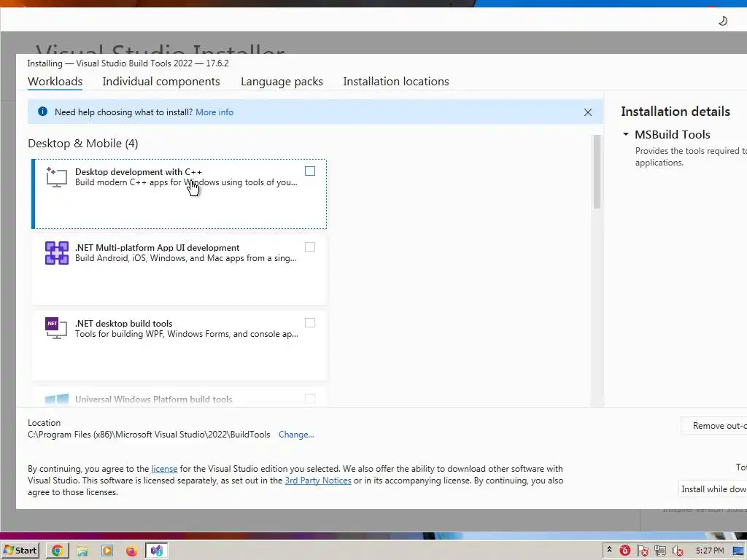Open the Install while downloading dropdown
Image resolution: width=747 pixels, height=560 pixels.
(713, 489)
